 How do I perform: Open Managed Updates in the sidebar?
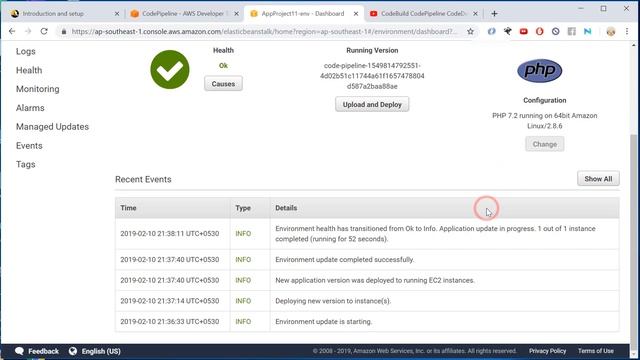pos(52,127)
